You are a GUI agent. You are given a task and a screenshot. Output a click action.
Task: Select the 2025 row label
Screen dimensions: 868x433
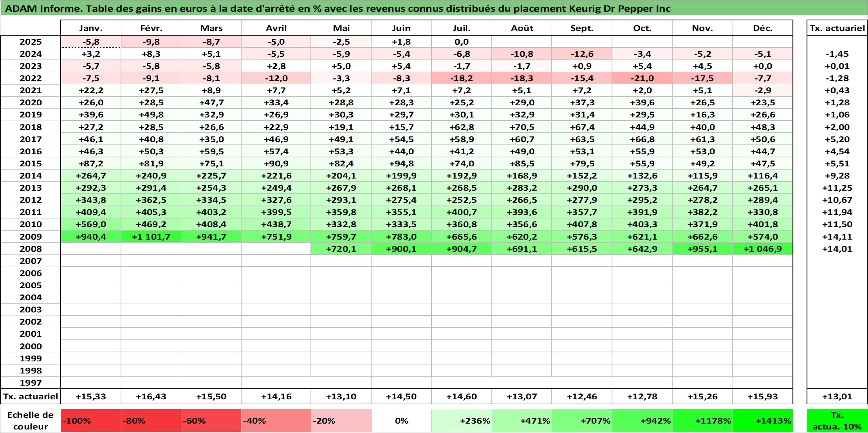click(x=31, y=42)
